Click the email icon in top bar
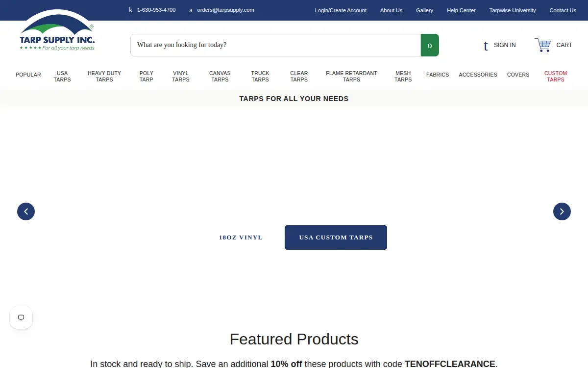 pyautogui.click(x=191, y=10)
